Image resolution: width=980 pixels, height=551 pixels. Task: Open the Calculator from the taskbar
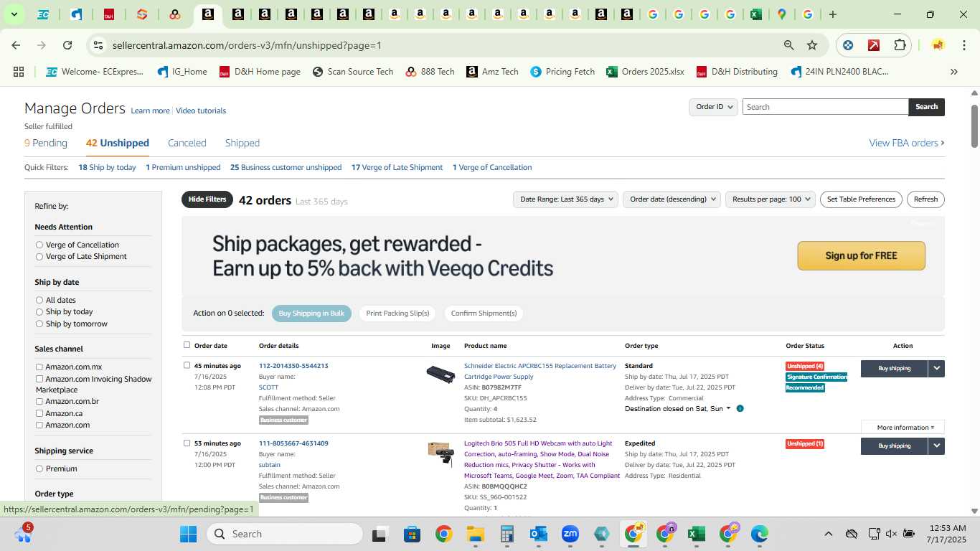point(507,534)
